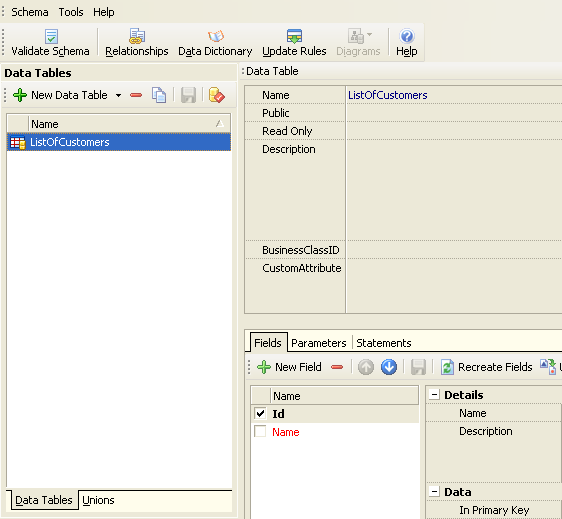The image size is (562, 519).
Task: Click the Name property under Details
Action: [473, 413]
